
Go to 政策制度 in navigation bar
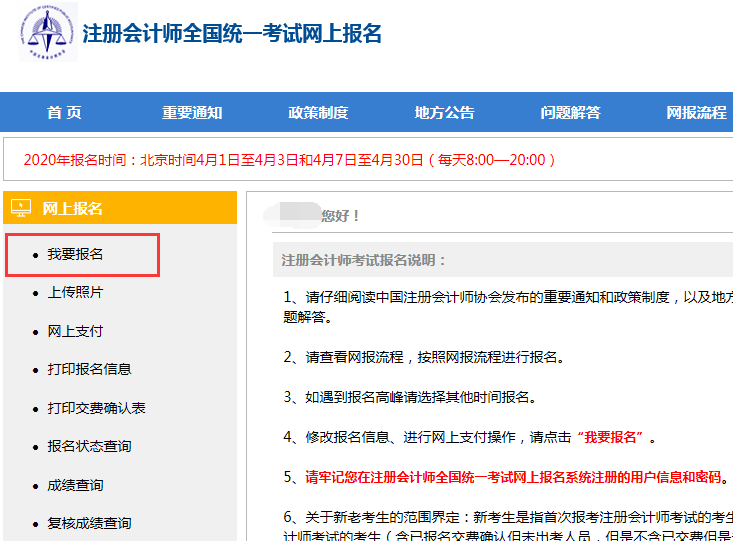(x=318, y=113)
